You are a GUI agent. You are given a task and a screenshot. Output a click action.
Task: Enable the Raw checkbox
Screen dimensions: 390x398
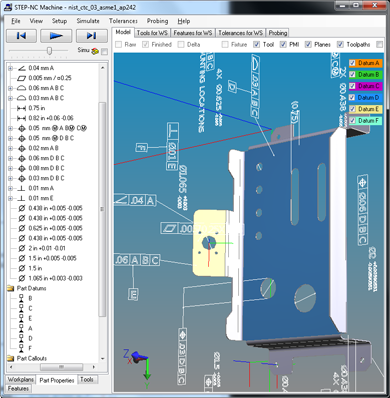pos(118,44)
